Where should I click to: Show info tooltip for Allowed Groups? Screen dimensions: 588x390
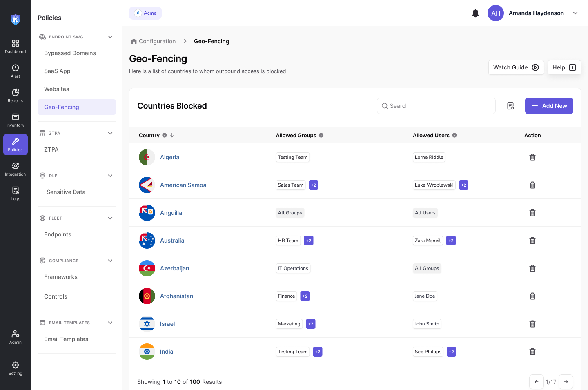pyautogui.click(x=321, y=135)
